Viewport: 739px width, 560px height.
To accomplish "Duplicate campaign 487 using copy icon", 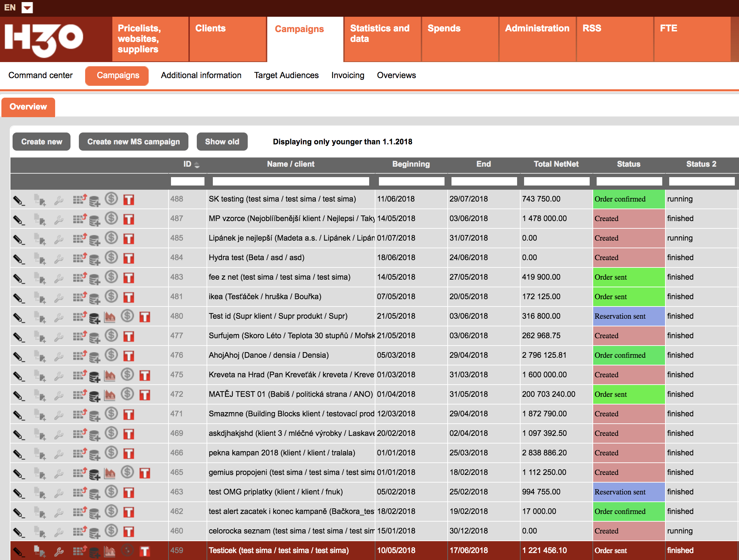I will 40,220.
